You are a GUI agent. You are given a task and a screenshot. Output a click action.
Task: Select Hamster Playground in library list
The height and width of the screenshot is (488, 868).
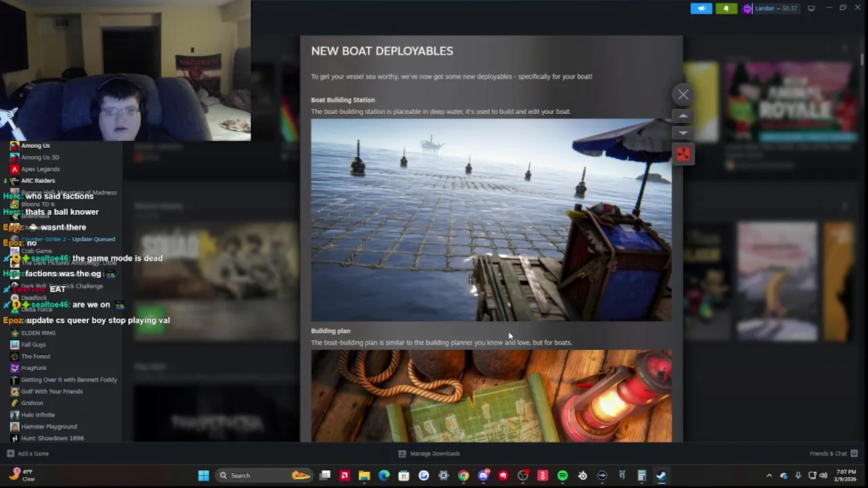[49, 426]
